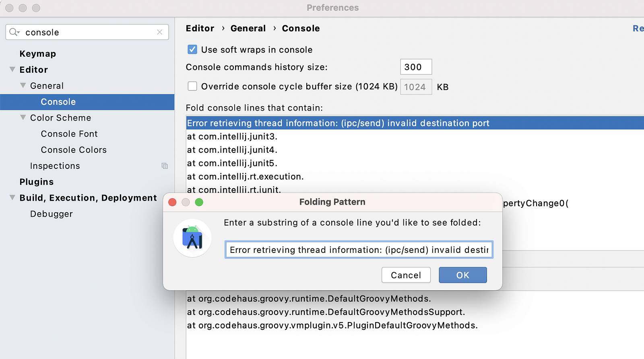
Task: Click the Editor breadcrumb
Action: point(200,29)
